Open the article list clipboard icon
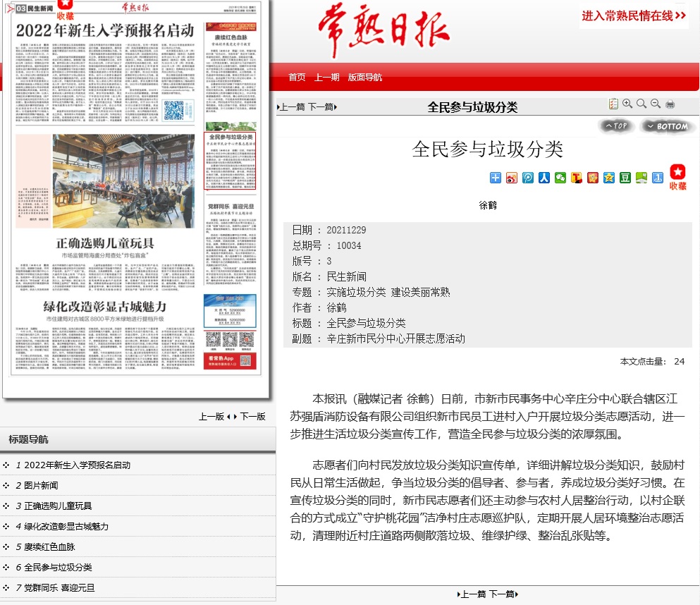 pyautogui.click(x=613, y=104)
